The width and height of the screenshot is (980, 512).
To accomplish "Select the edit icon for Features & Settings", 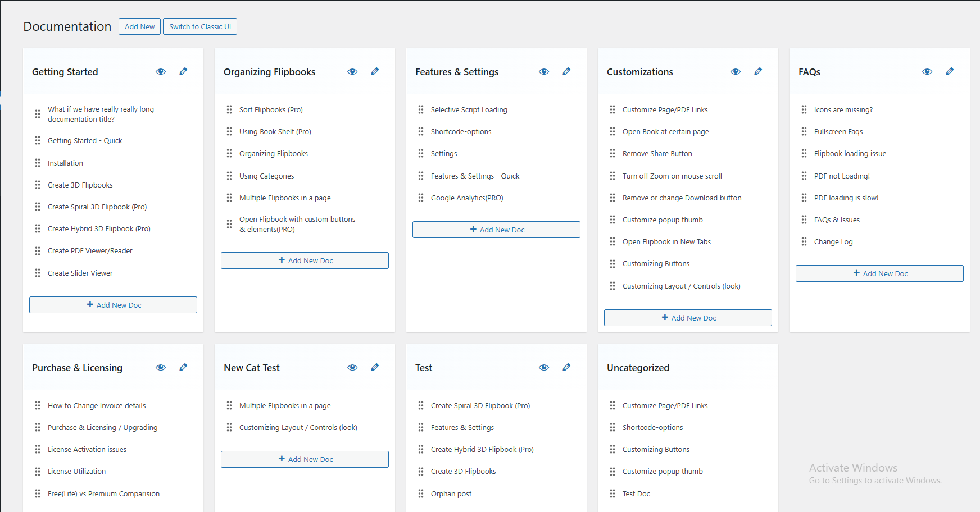I will tap(566, 71).
